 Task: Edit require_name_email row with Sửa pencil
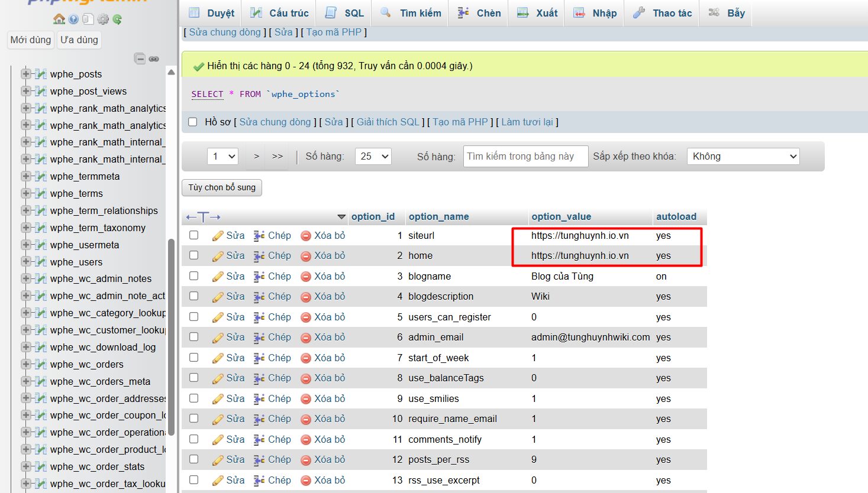pos(218,419)
